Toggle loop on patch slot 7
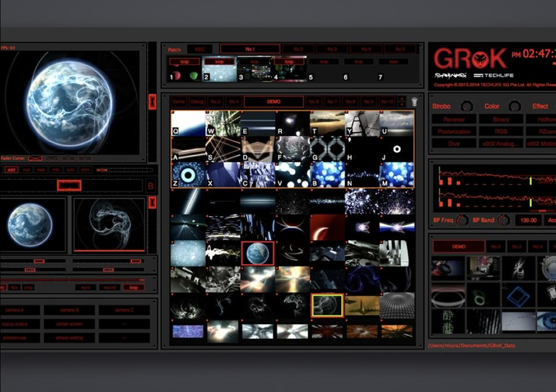 pyautogui.click(x=393, y=62)
